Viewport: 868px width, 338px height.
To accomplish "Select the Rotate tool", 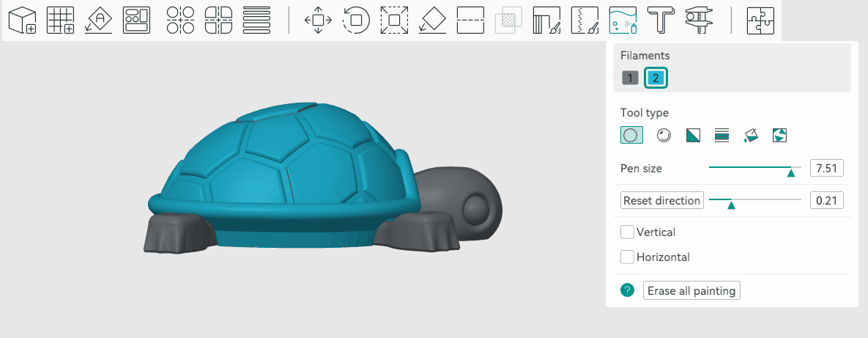I will 356,21.
